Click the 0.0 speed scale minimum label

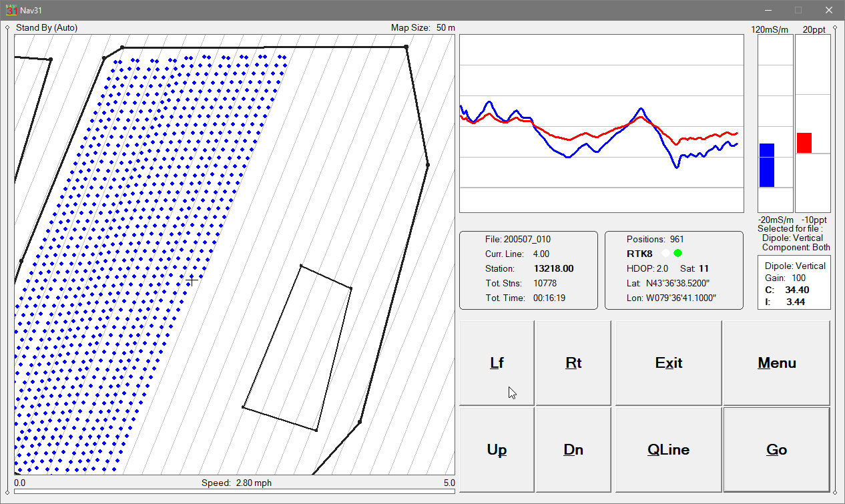[x=19, y=483]
